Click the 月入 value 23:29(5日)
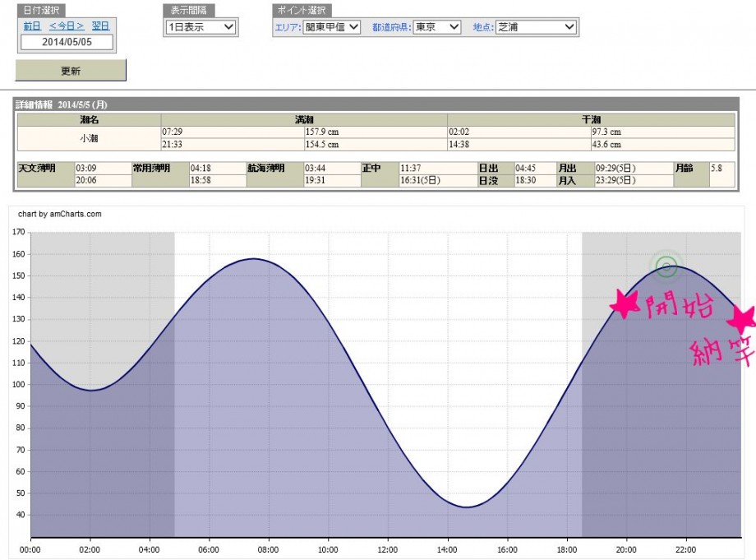The height and width of the screenshot is (560, 756). [x=615, y=180]
